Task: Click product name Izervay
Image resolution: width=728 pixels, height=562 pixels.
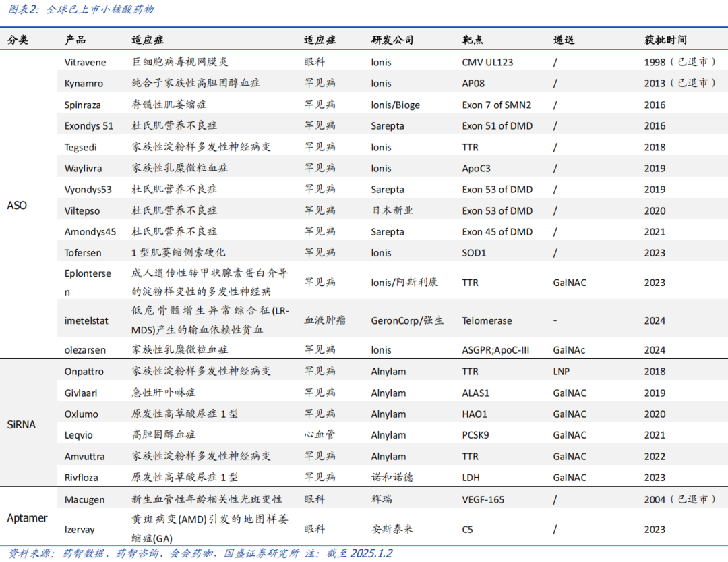Action: [x=80, y=530]
